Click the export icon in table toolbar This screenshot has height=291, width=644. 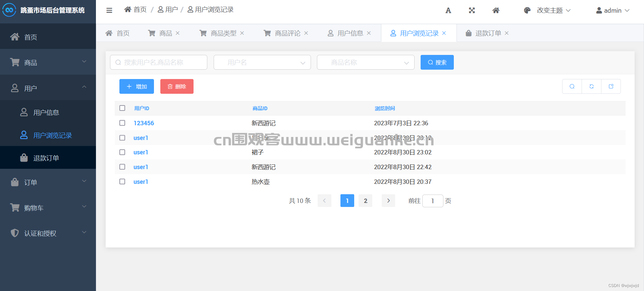[x=611, y=86]
